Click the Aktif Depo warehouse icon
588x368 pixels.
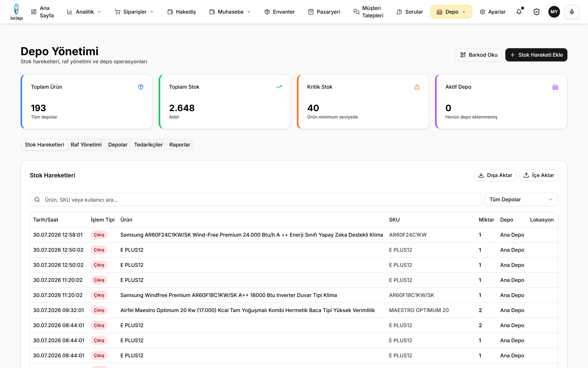pyautogui.click(x=555, y=87)
